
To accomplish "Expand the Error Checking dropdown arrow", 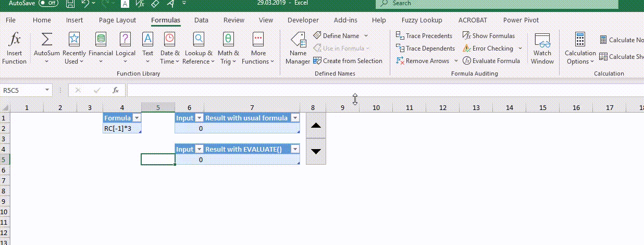I will point(520,48).
